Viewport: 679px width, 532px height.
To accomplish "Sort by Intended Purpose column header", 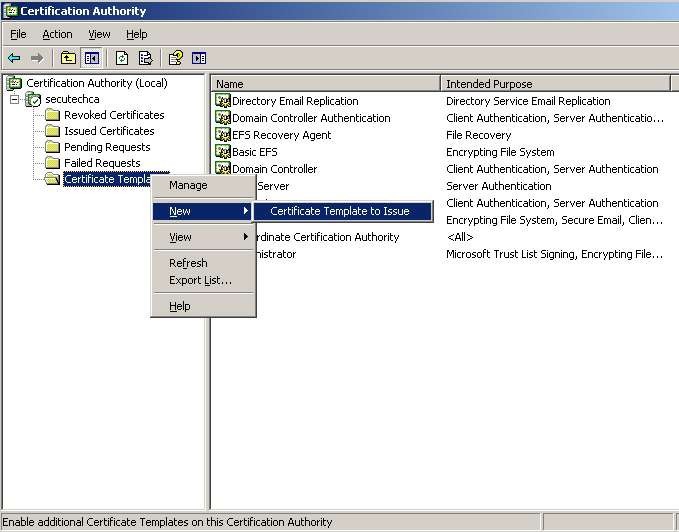I will click(x=555, y=84).
